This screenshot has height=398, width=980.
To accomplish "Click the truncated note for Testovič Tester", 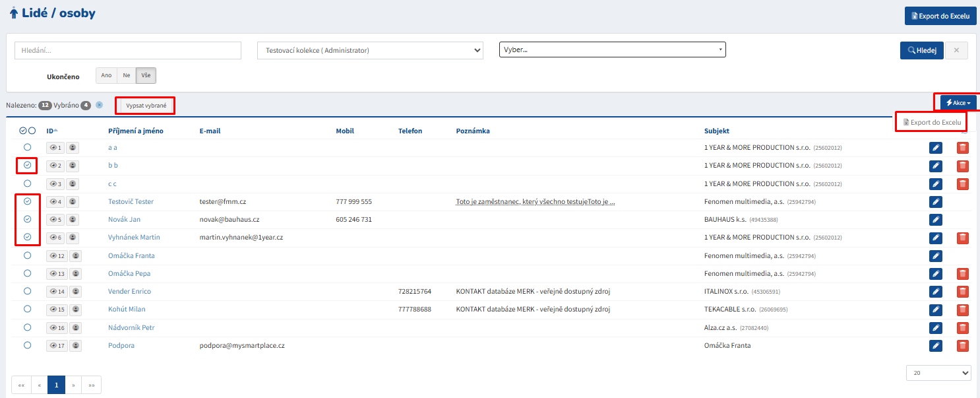I will point(536,201).
